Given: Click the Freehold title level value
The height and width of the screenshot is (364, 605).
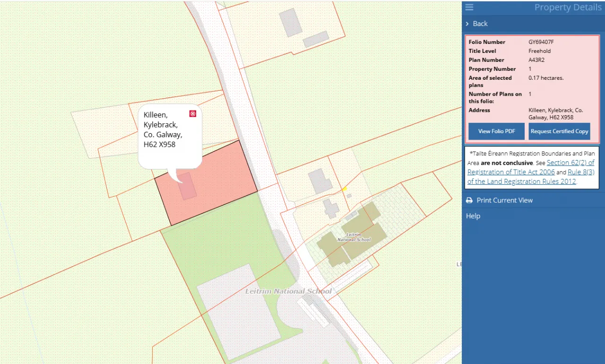Looking at the screenshot, I should click(x=539, y=51).
